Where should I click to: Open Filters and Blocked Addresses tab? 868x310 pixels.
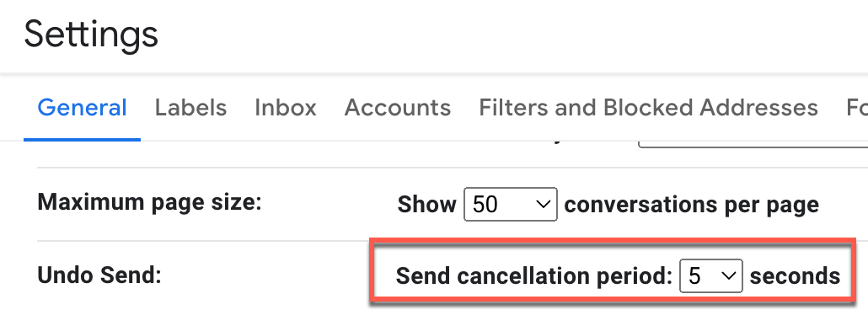648,107
